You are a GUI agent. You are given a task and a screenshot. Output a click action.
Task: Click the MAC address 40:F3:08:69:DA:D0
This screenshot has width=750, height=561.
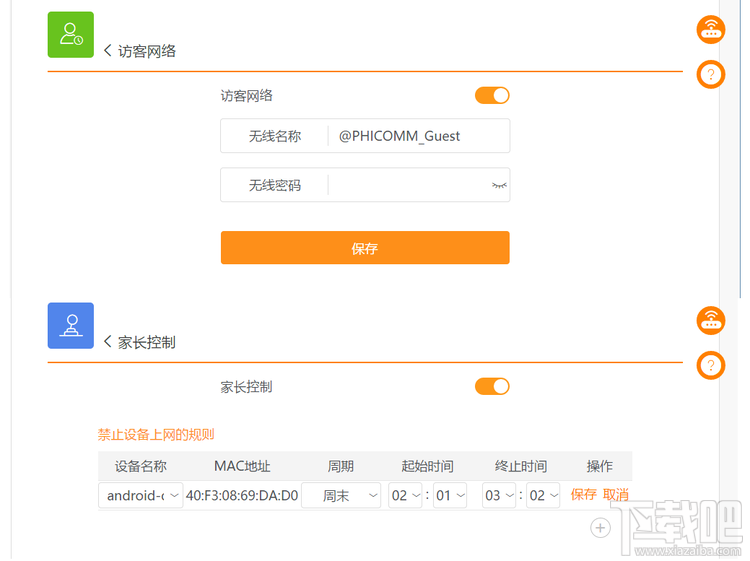(242, 495)
